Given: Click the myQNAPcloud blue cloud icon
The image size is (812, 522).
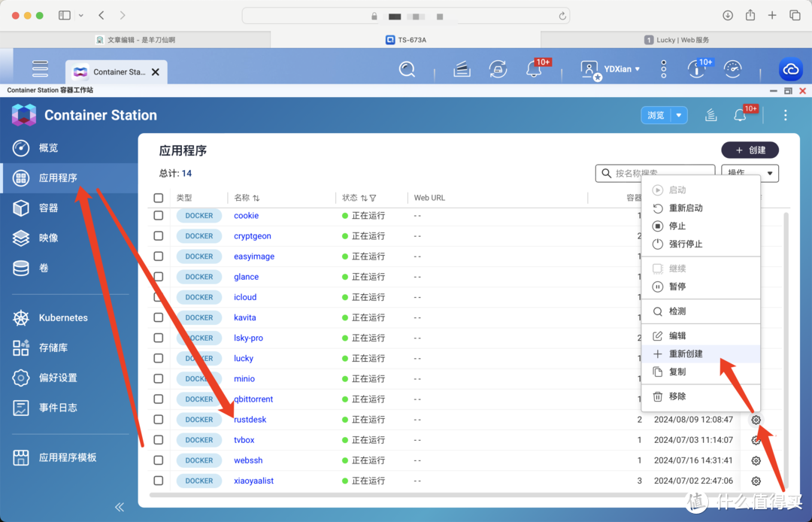Looking at the screenshot, I should (790, 69).
